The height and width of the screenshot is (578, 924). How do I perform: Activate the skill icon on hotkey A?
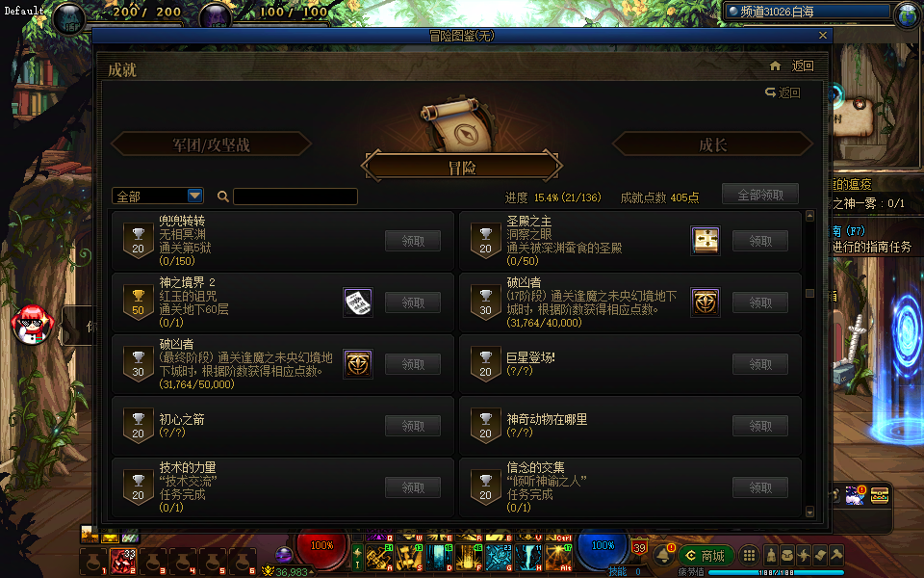coord(379,558)
